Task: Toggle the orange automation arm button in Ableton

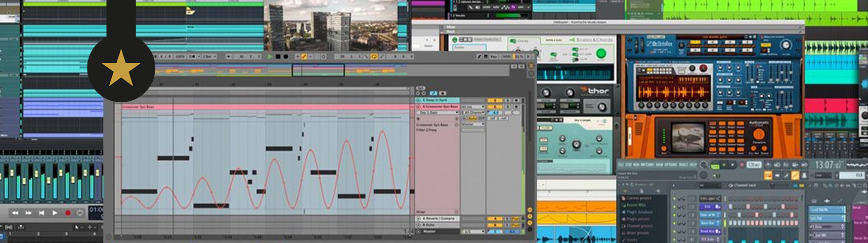Action: tap(304, 57)
